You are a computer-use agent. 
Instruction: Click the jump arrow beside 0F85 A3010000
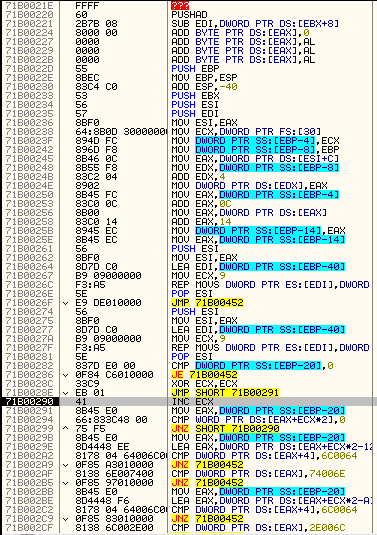pos(66,465)
